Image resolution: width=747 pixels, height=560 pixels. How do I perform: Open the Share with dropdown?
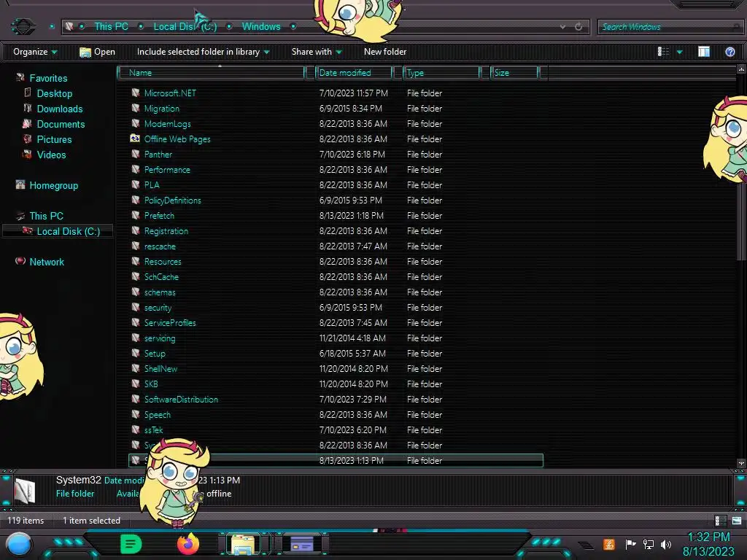(317, 52)
